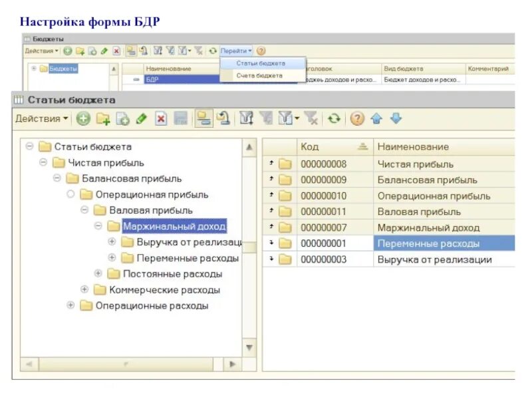Toggle hierarchical view in Статьи бюджета toolbar

point(204,118)
